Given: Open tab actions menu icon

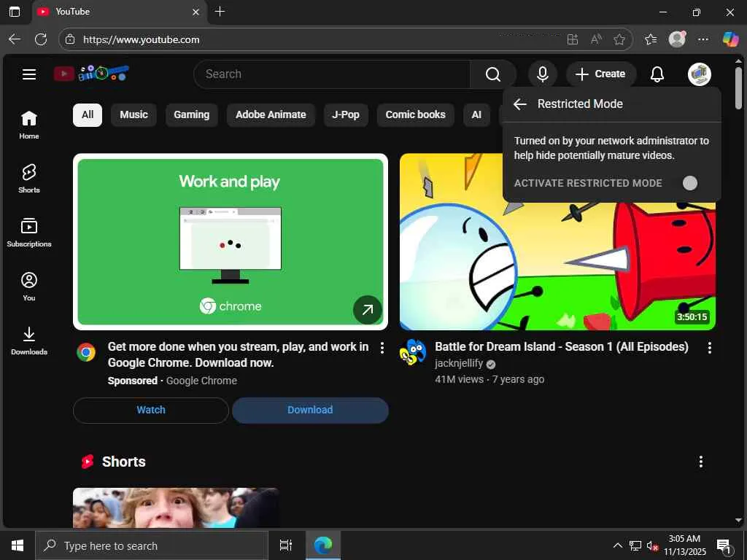Looking at the screenshot, I should (x=15, y=12).
